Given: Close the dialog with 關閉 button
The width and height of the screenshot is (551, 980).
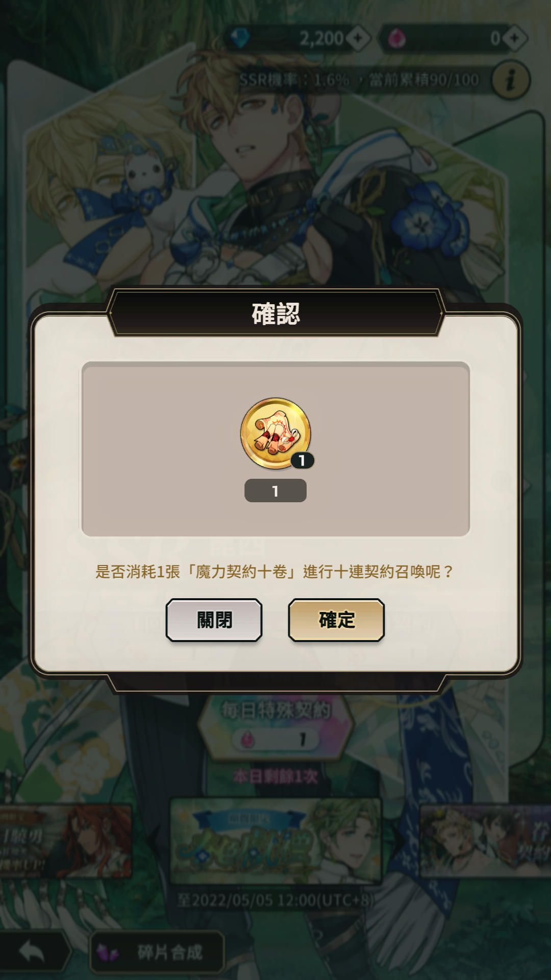Looking at the screenshot, I should point(214,620).
